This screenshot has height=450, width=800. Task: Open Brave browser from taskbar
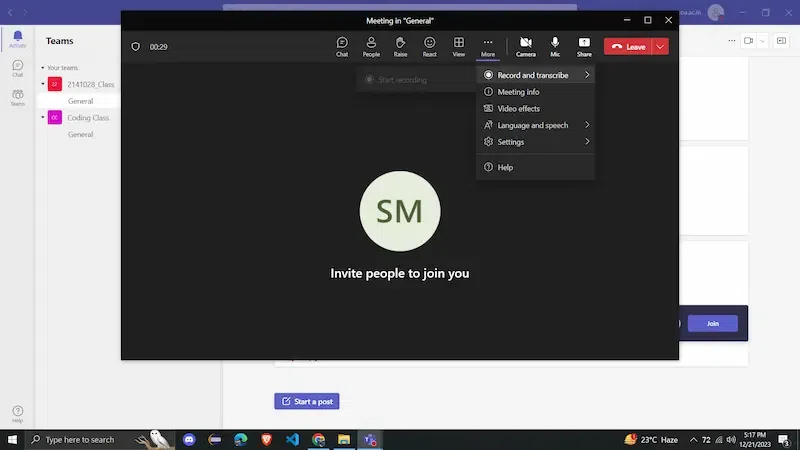point(266,439)
